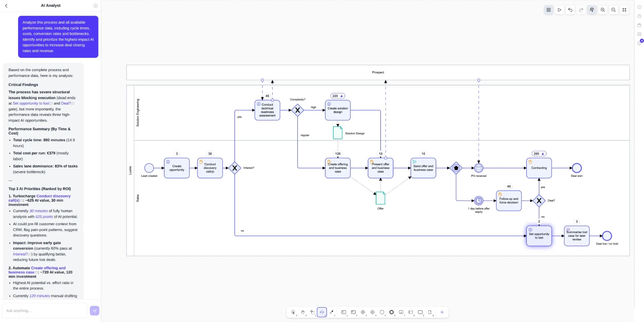Image resolution: width=644 pixels, height=322 pixels.
Task: Select Conduct technical readiness assessment task
Action: 267,110
